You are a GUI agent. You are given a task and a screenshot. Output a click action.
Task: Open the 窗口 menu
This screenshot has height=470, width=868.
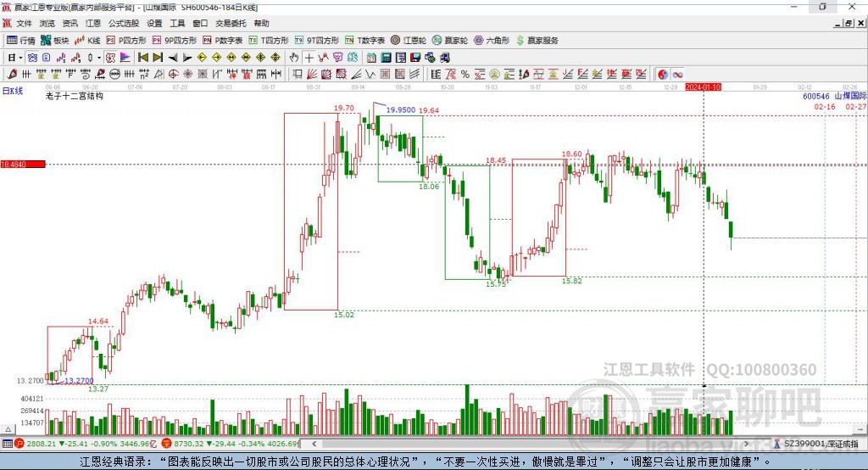tap(200, 23)
